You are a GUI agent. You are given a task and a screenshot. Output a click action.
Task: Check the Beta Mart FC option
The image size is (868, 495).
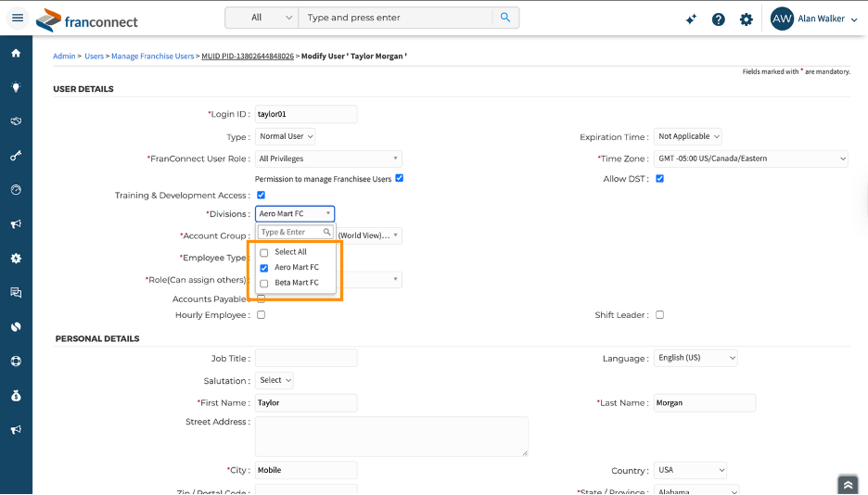[x=264, y=283]
